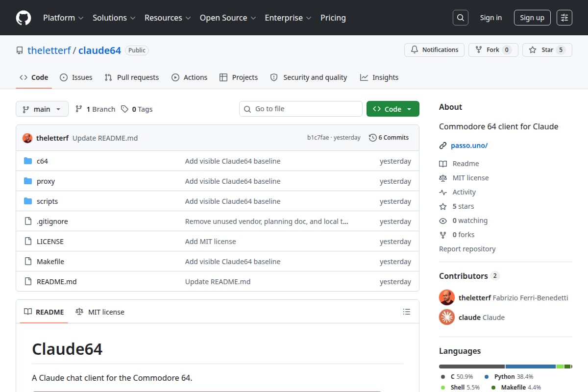
Task: Click the claude avatar under Contributors
Action: (447, 317)
